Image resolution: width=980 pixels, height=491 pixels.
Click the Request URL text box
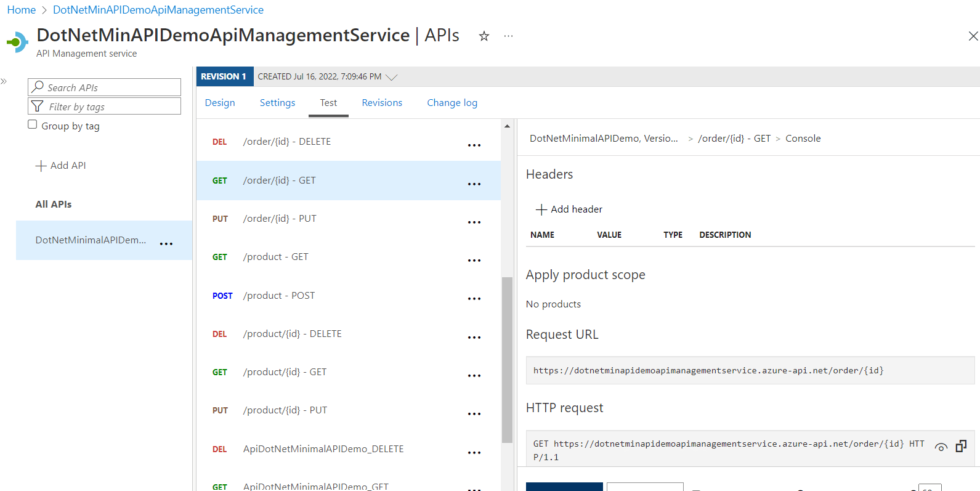pyautogui.click(x=750, y=370)
